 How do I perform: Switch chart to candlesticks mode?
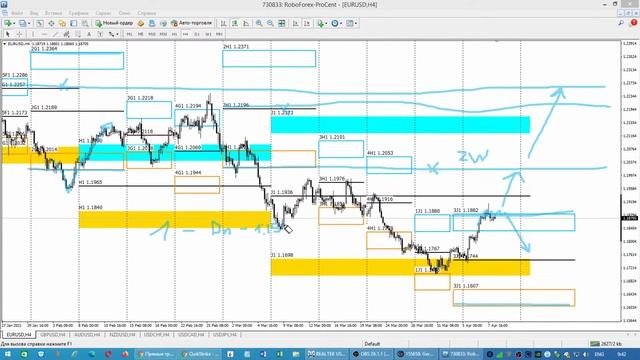235,23
